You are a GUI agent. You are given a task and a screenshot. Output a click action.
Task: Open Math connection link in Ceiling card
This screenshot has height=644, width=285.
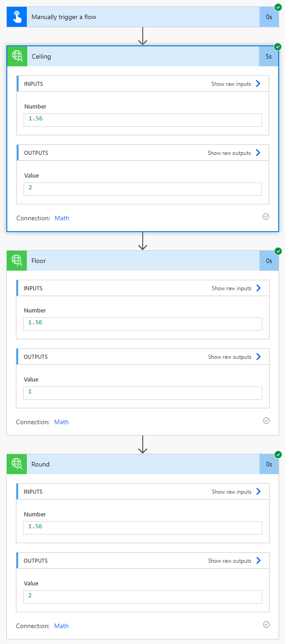tap(62, 218)
